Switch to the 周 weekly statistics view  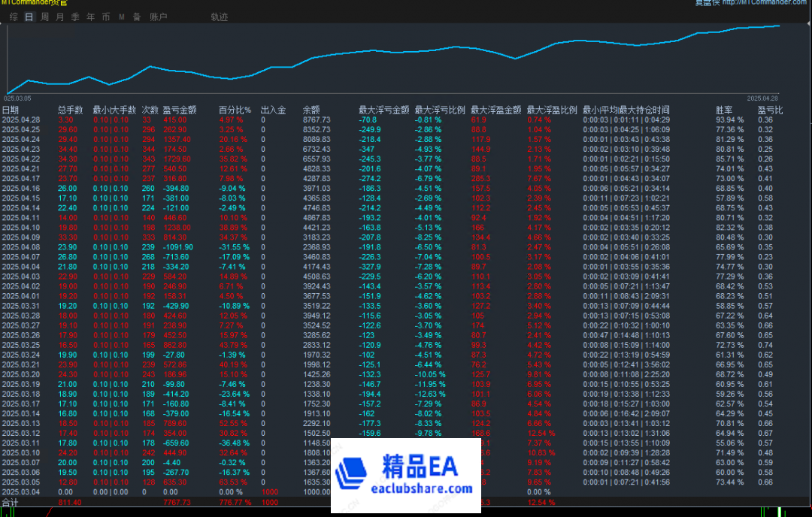pos(44,16)
